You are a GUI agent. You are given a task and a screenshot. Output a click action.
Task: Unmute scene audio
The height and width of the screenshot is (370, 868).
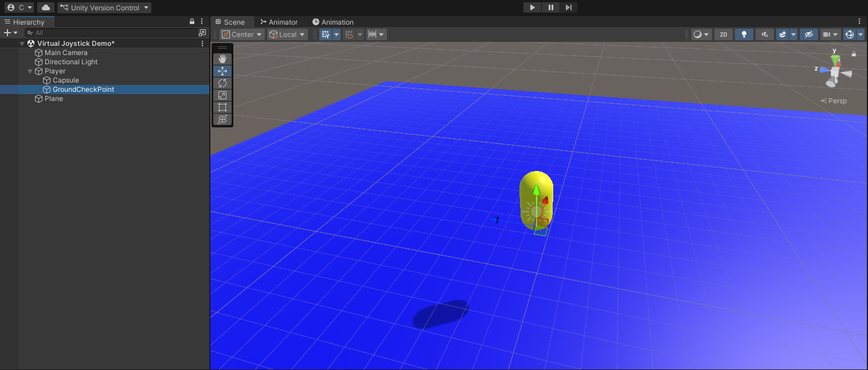coord(764,34)
